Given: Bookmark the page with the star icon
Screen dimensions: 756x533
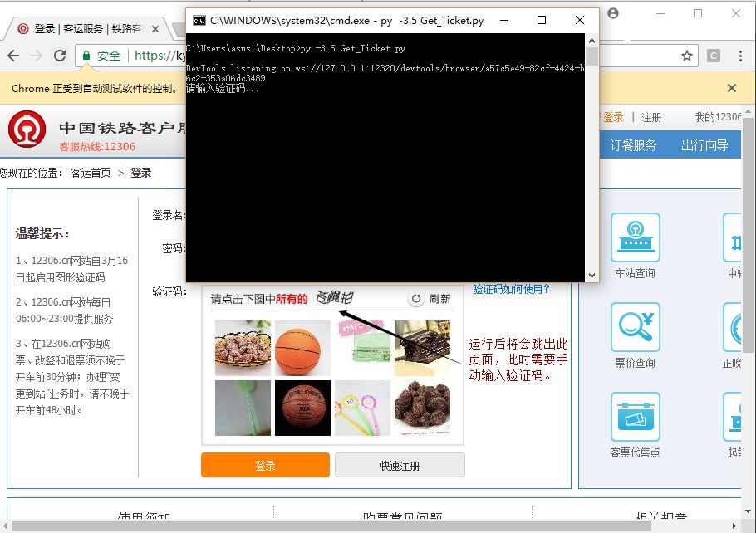Looking at the screenshot, I should tap(686, 56).
